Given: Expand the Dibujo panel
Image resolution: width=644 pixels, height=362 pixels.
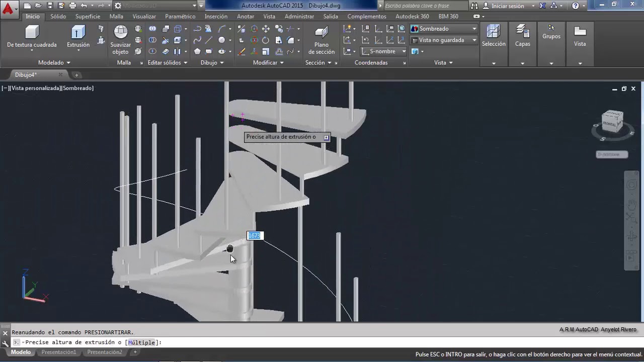Looking at the screenshot, I should (x=212, y=63).
